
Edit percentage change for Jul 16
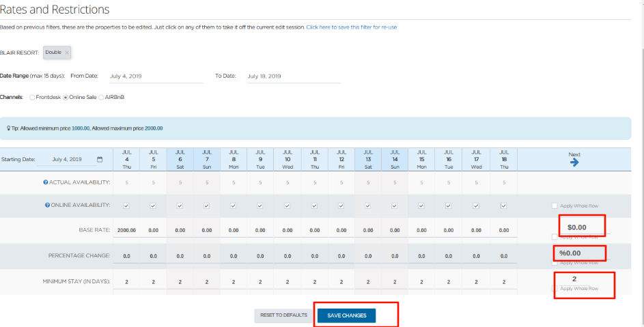tap(449, 256)
